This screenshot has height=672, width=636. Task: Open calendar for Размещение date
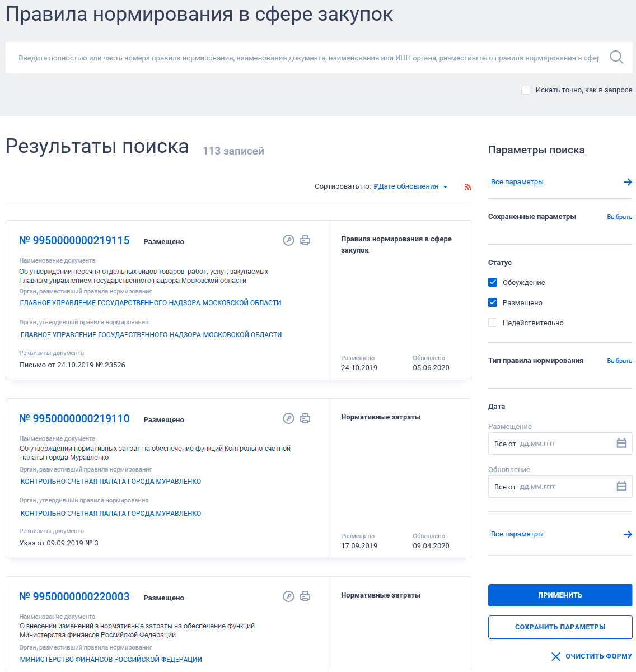click(x=621, y=444)
